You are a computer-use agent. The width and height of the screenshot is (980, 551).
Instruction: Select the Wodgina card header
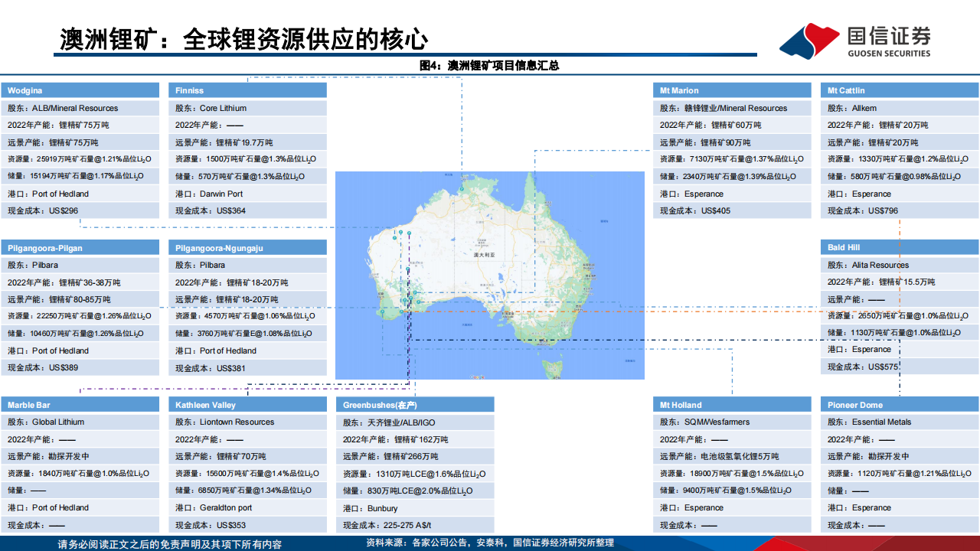[x=80, y=90]
